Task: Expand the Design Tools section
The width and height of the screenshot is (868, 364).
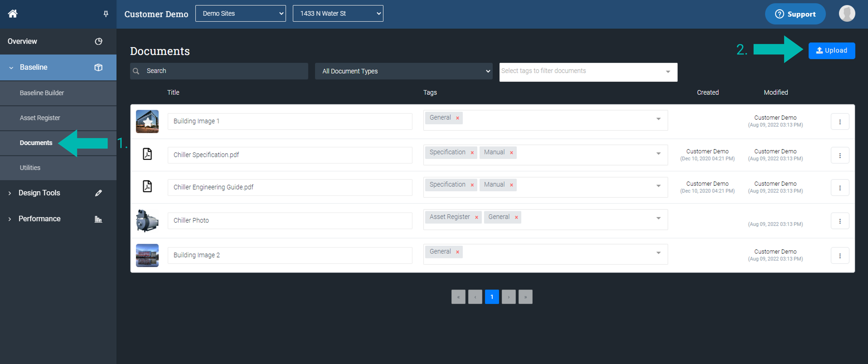Action: [10, 193]
